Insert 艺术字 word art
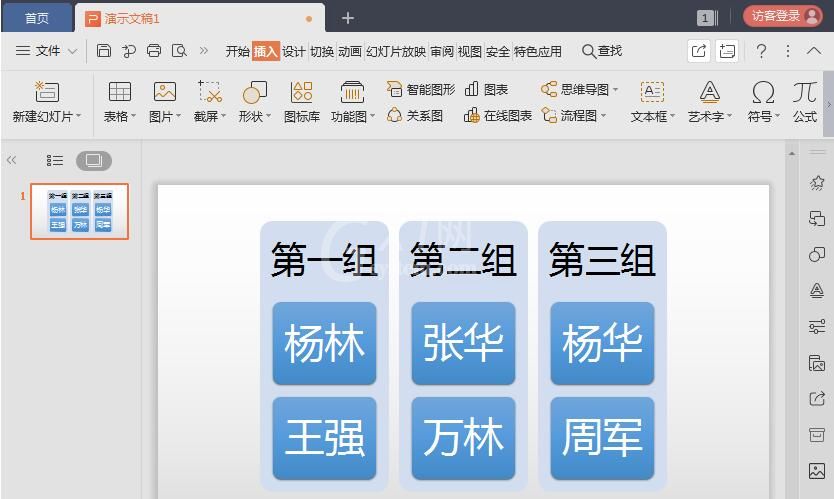834x499 pixels. click(710, 92)
